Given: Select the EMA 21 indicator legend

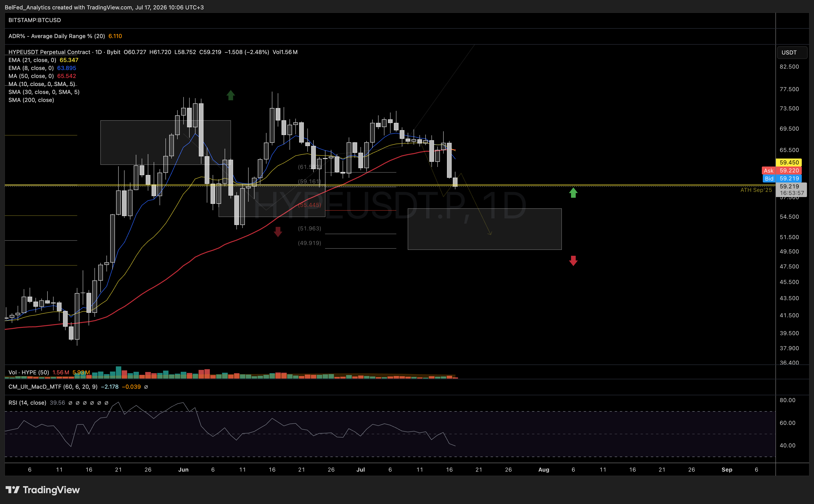Looking at the screenshot, I should pyautogui.click(x=43, y=60).
